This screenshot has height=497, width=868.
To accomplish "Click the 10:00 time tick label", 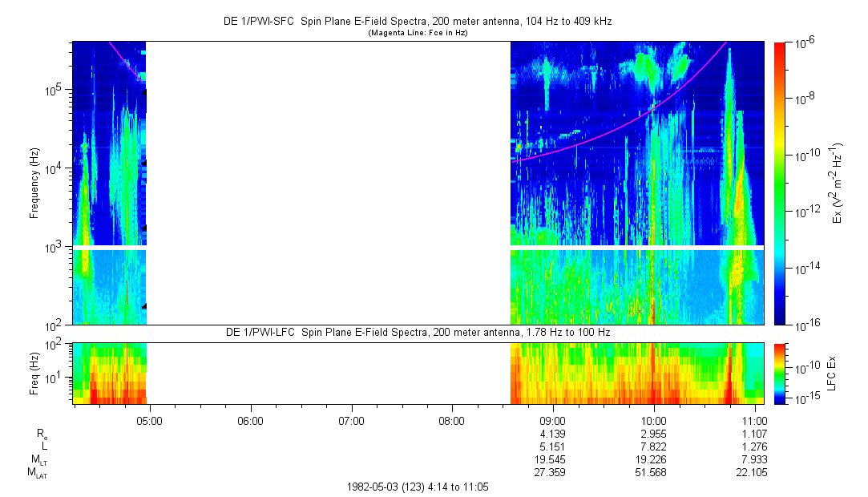I will tap(654, 421).
